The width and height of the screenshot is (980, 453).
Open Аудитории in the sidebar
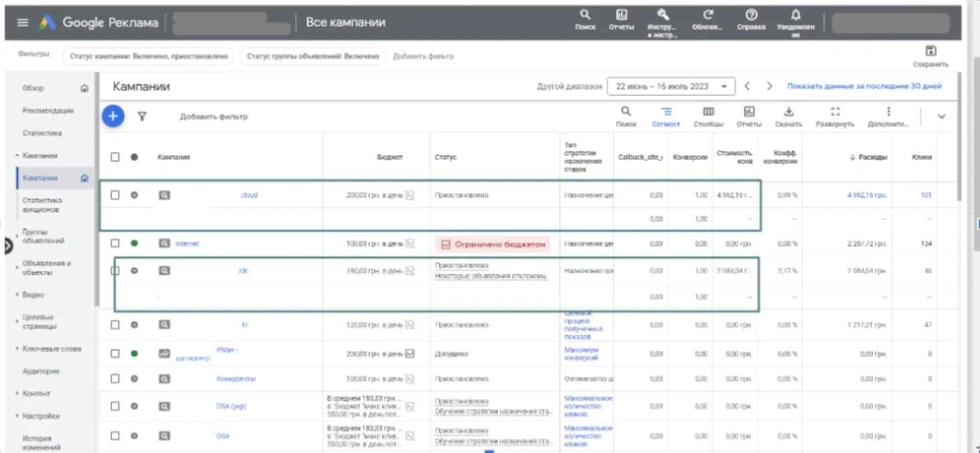41,371
